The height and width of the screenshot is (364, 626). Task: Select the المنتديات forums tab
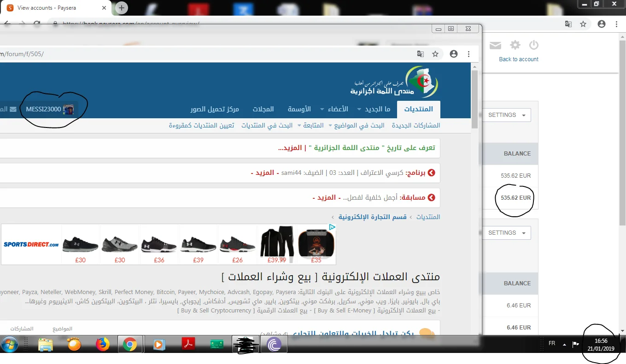point(418,110)
